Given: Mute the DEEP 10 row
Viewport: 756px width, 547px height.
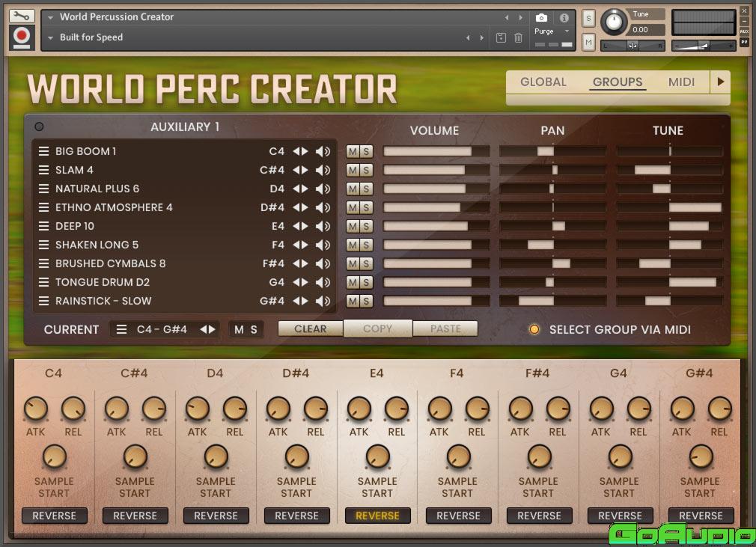Looking at the screenshot, I should tap(353, 226).
